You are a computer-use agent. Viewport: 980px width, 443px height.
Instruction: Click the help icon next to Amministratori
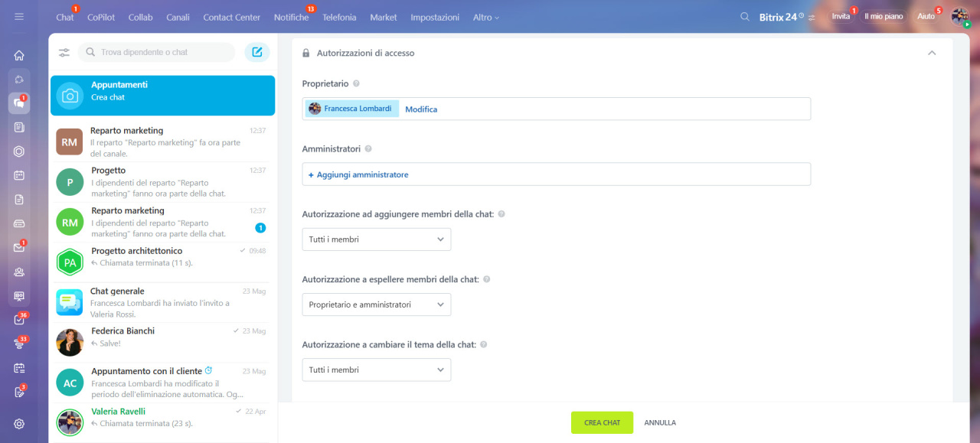[x=368, y=148]
